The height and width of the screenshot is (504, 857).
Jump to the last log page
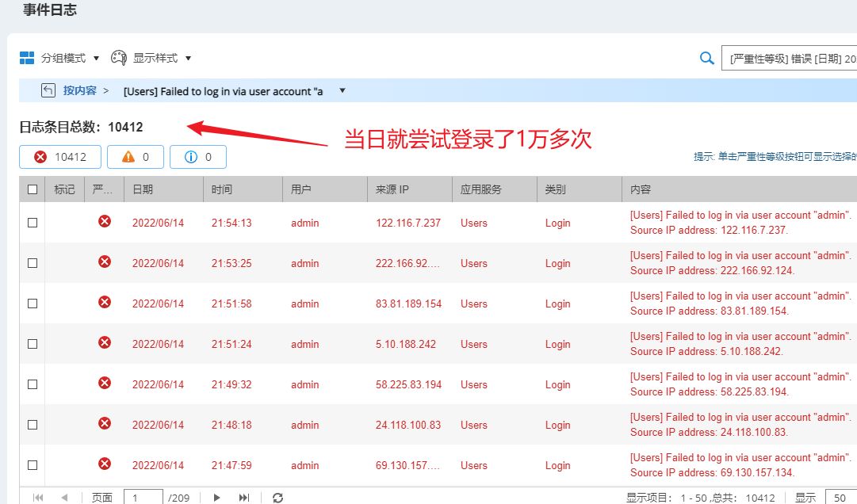(244, 498)
